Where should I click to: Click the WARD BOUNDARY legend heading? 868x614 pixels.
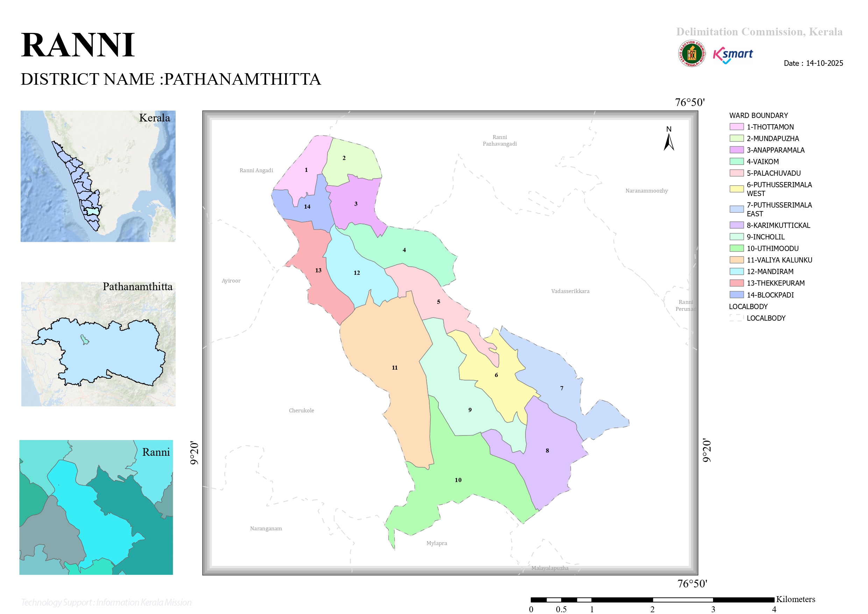758,116
